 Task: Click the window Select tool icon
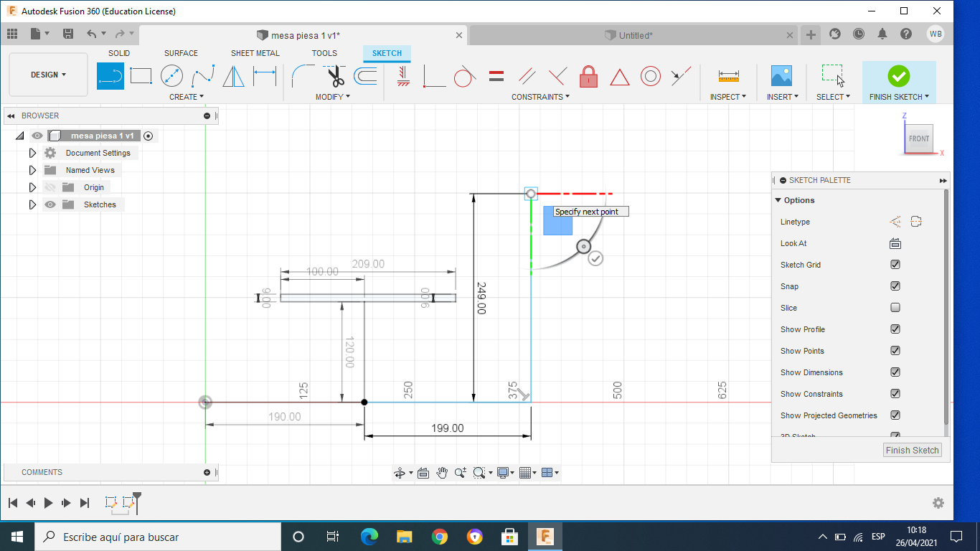pos(833,75)
